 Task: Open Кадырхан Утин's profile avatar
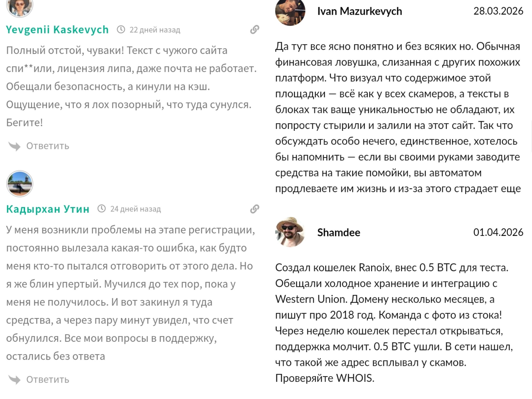(20, 184)
